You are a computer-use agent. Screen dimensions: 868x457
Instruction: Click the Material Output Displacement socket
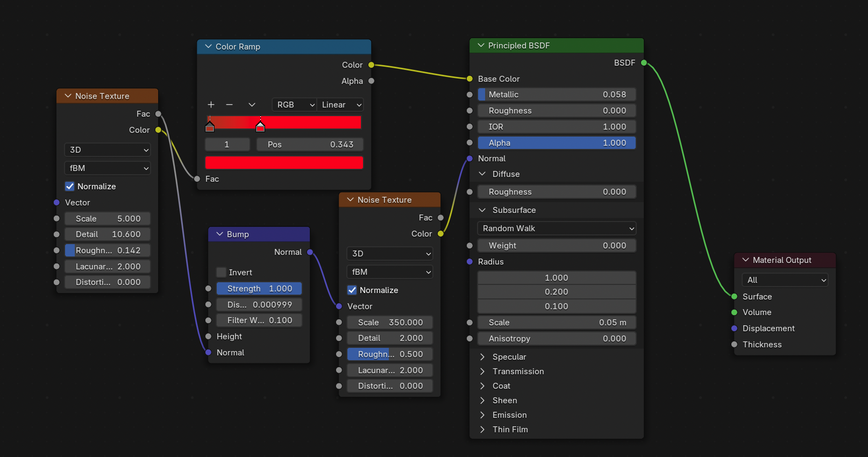(734, 329)
